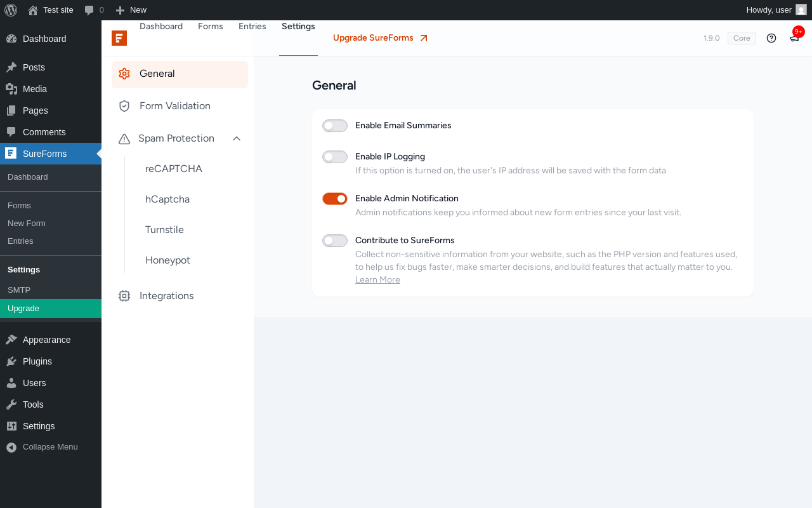The height and width of the screenshot is (508, 812).
Task: Open the megaphone notifications icon
Action: (x=794, y=38)
